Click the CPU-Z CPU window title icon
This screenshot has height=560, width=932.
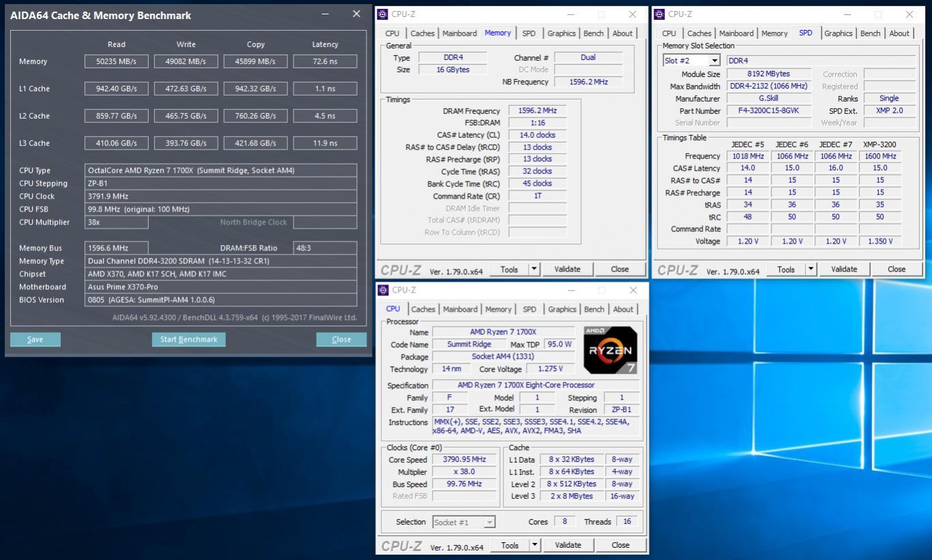pyautogui.click(x=383, y=290)
